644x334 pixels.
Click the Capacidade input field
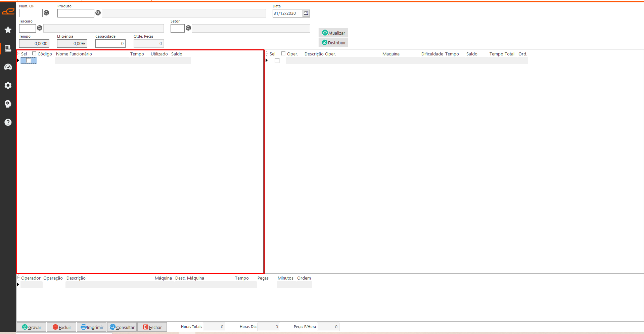110,43
